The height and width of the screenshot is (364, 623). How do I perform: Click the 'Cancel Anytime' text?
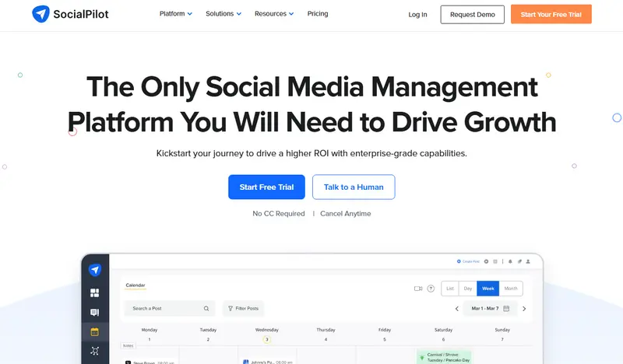[x=346, y=214]
